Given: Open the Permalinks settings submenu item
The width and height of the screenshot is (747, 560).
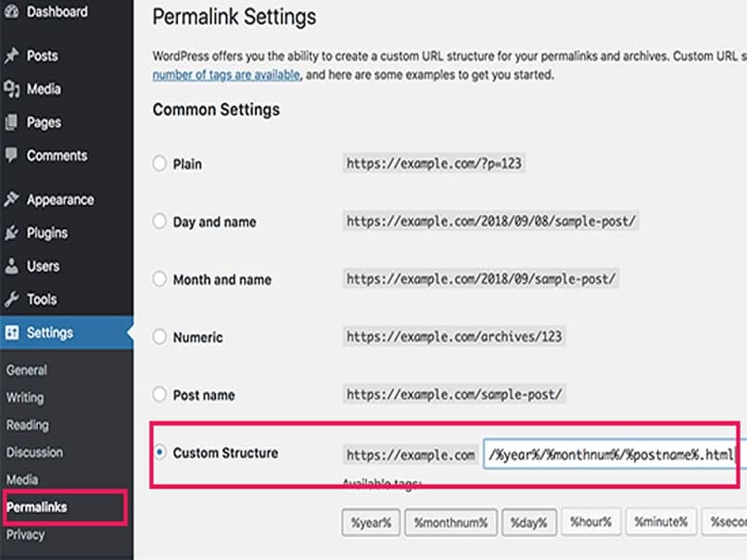Looking at the screenshot, I should (37, 507).
